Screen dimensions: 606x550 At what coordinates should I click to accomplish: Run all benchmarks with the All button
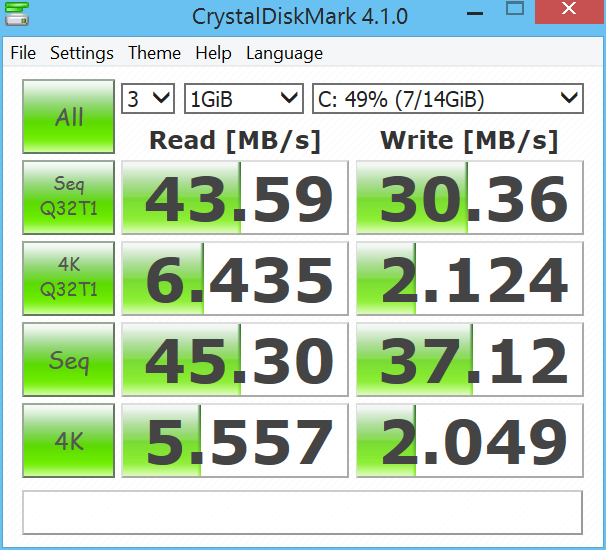[x=68, y=116]
